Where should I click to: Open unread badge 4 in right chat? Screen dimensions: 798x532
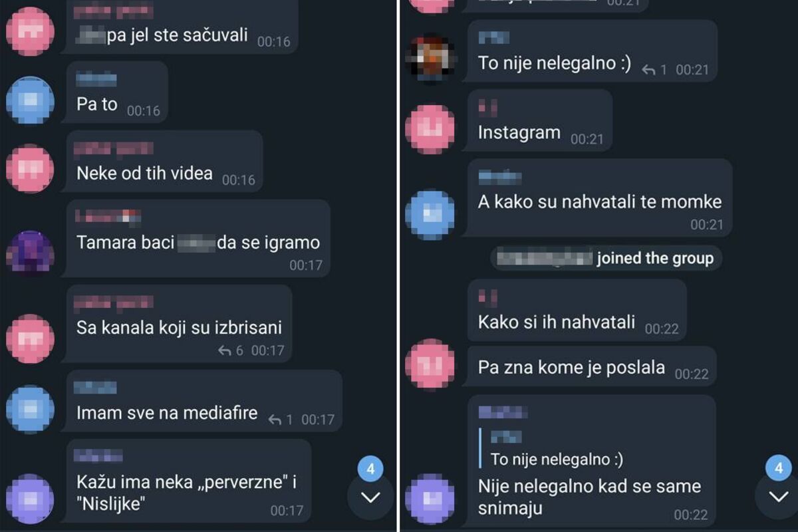pyautogui.click(x=779, y=469)
